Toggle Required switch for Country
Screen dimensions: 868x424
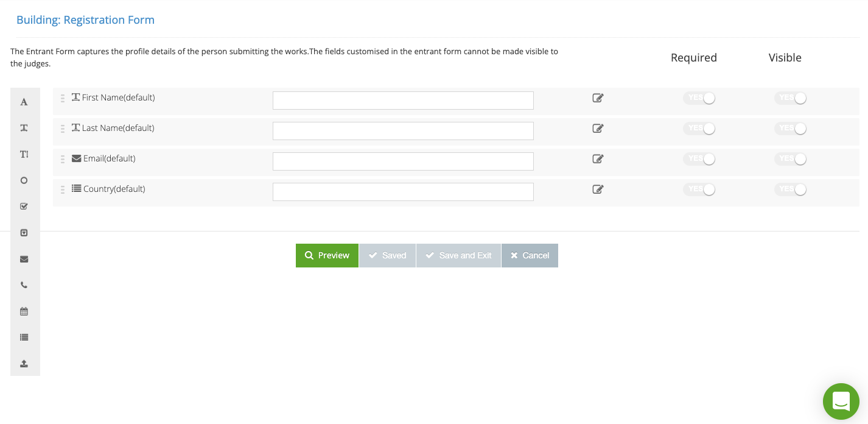click(x=699, y=189)
